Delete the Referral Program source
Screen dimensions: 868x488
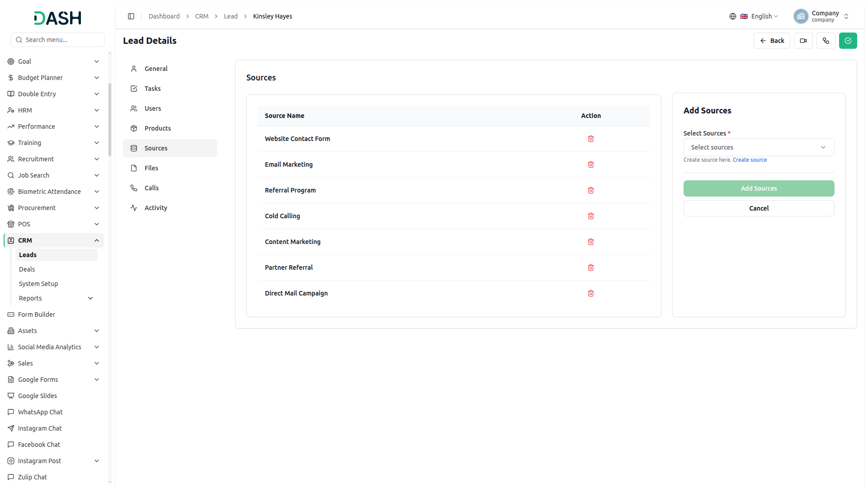point(591,190)
